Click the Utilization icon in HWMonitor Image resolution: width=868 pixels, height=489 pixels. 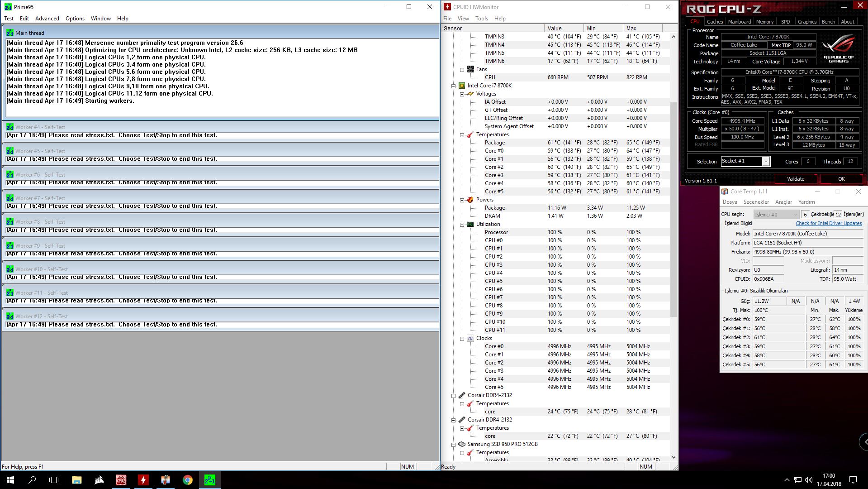click(x=470, y=224)
